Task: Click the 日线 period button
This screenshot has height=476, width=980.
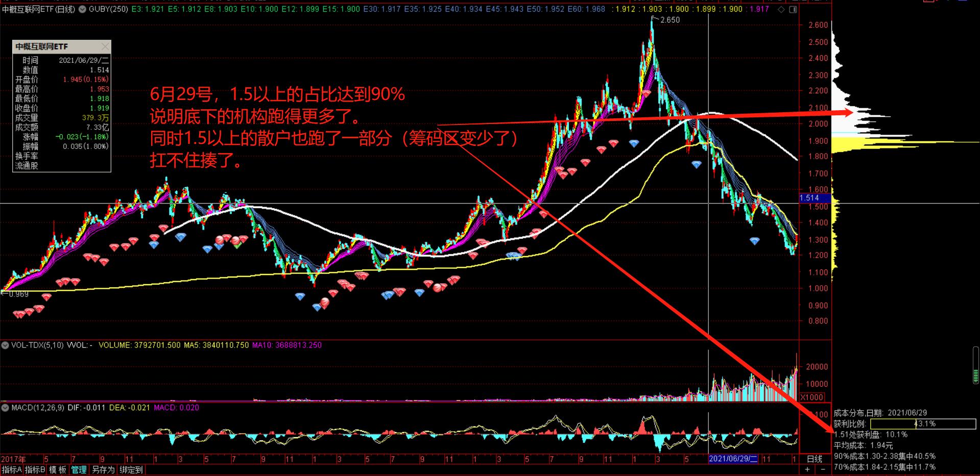Action: (814, 459)
